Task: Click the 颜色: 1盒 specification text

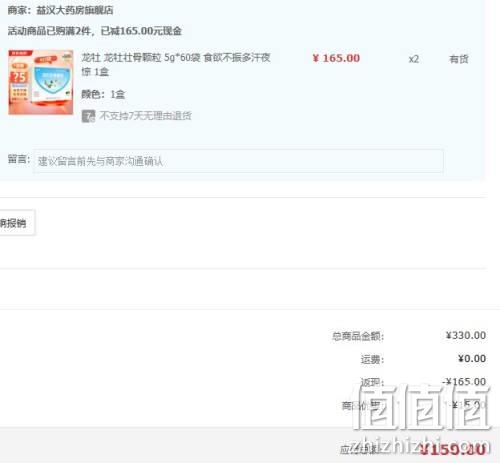Action: coord(103,94)
